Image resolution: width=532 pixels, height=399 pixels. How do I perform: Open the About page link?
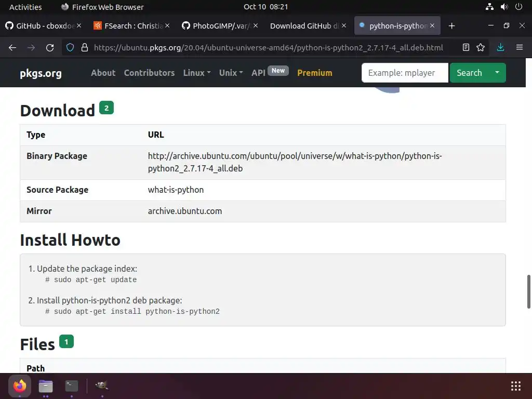103,73
